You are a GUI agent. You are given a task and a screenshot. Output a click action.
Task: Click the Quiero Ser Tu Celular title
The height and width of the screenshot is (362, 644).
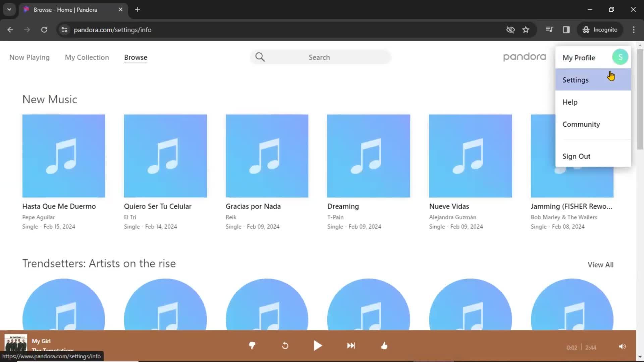pyautogui.click(x=158, y=206)
